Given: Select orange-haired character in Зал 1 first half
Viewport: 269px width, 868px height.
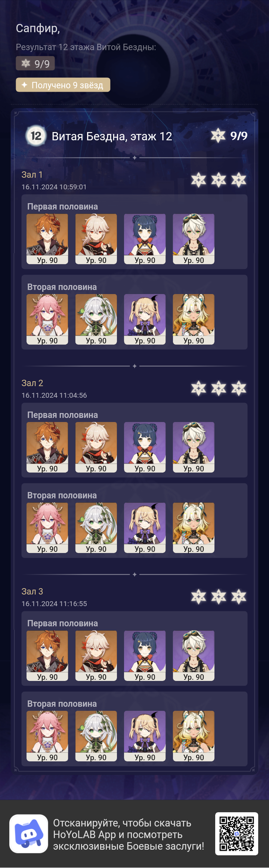Looking at the screenshot, I should (x=47, y=239).
